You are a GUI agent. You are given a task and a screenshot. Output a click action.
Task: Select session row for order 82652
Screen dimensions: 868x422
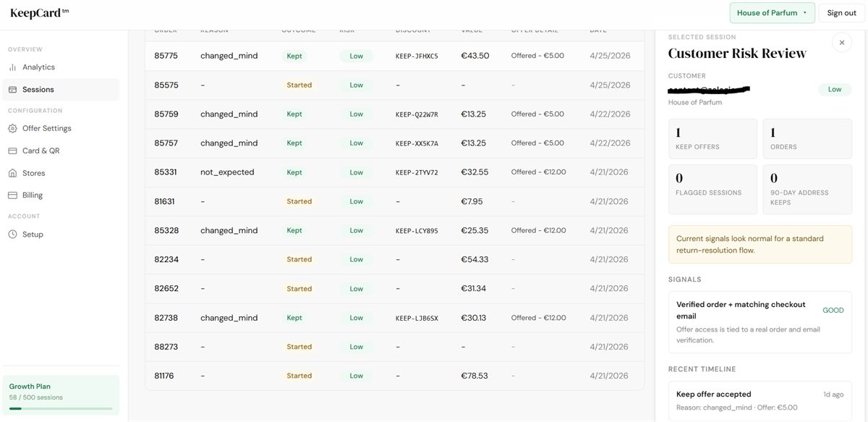tap(394, 289)
